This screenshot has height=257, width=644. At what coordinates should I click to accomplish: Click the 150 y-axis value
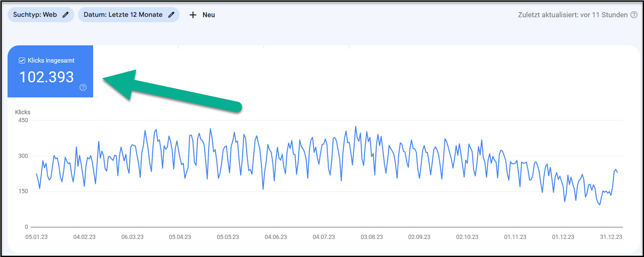(23, 191)
